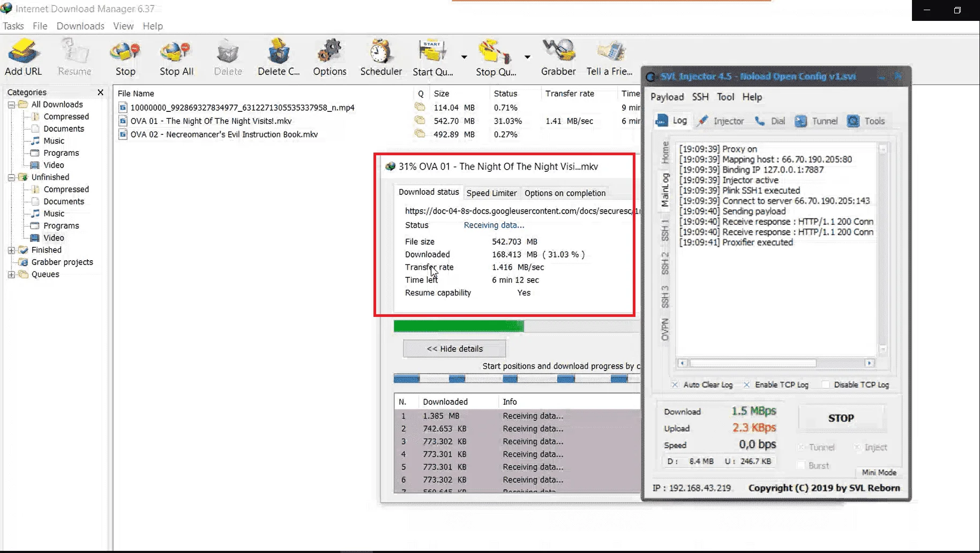This screenshot has height=553, width=980.
Task: Click the Delete Completed toolbar icon
Action: (279, 51)
